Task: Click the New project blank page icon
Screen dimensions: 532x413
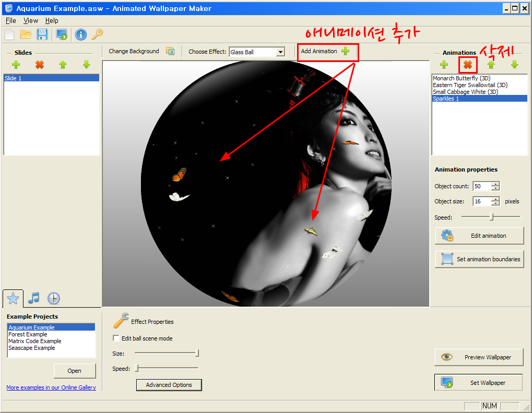Action: click(9, 34)
